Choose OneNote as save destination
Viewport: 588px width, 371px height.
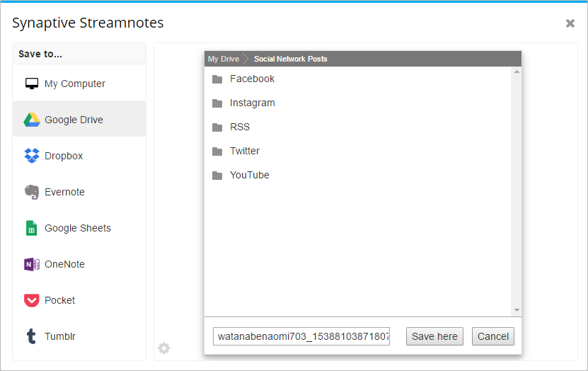[79, 264]
